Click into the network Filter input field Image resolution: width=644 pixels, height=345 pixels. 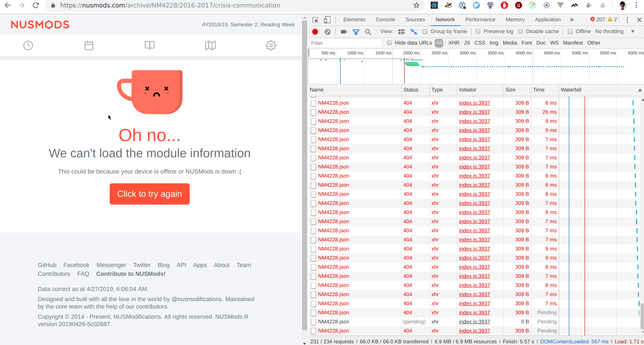pyautogui.click(x=345, y=43)
